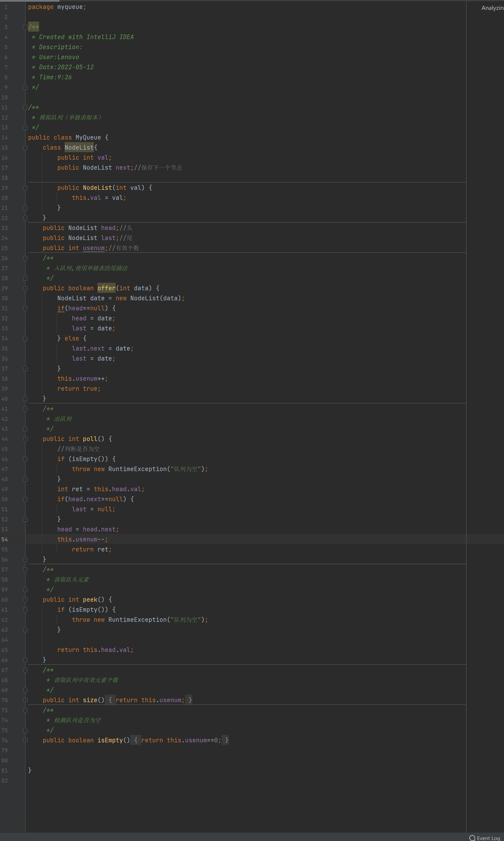Click fold-end marker at line 40
504x841 pixels.
click(25, 399)
